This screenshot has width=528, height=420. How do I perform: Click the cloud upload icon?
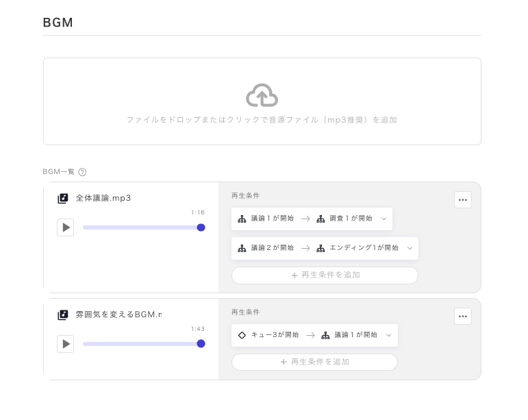click(262, 95)
